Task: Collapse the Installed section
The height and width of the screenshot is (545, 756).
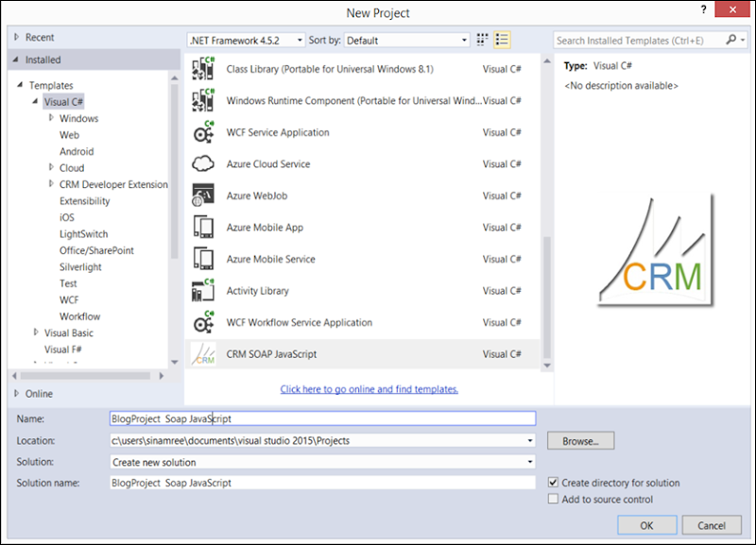Action: [16, 60]
